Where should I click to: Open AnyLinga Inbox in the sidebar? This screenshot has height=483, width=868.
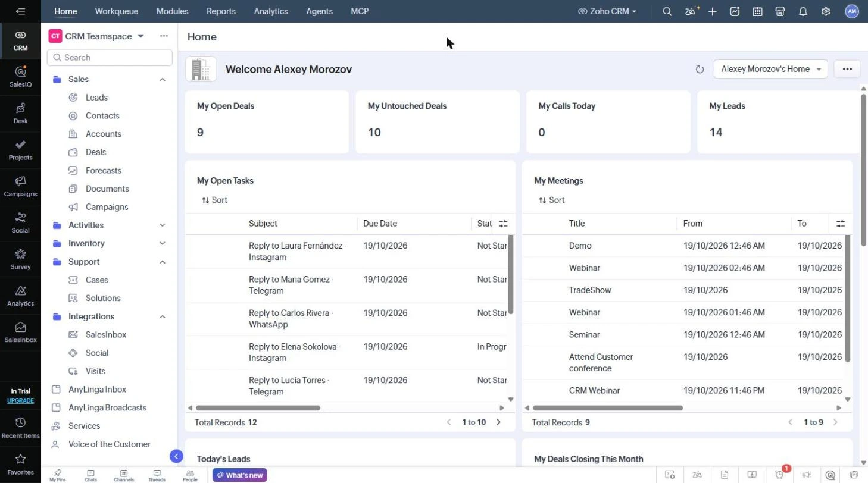tap(97, 390)
